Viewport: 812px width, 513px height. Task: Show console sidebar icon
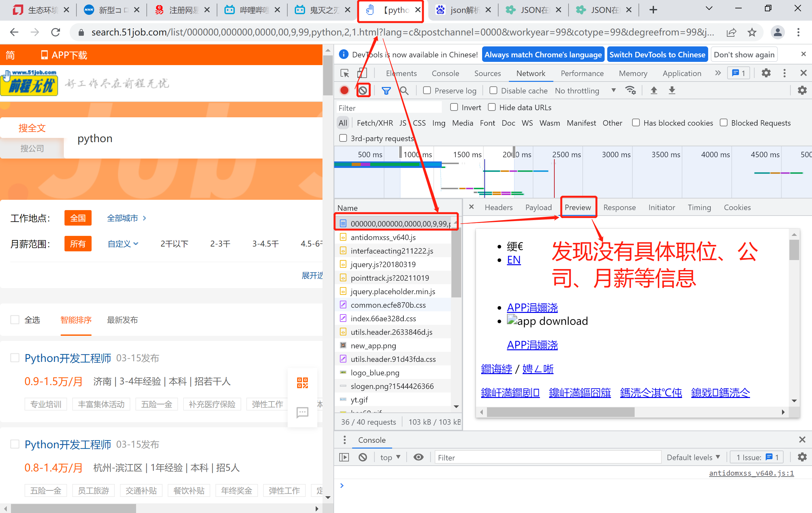[x=344, y=457]
